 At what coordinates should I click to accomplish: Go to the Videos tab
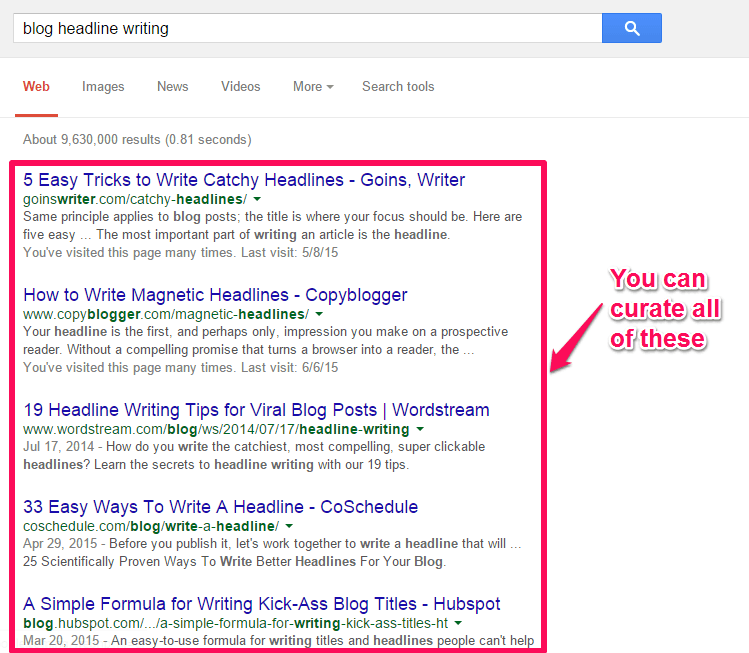click(241, 86)
